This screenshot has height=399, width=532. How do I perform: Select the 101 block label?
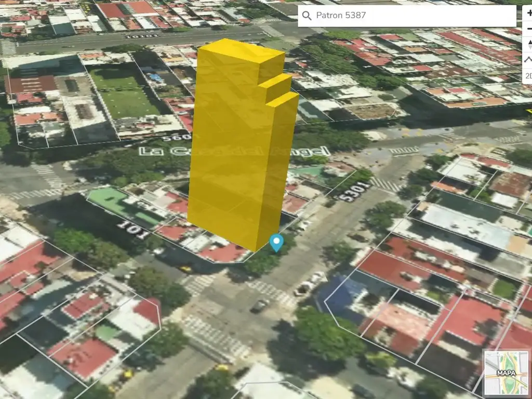[133, 229]
